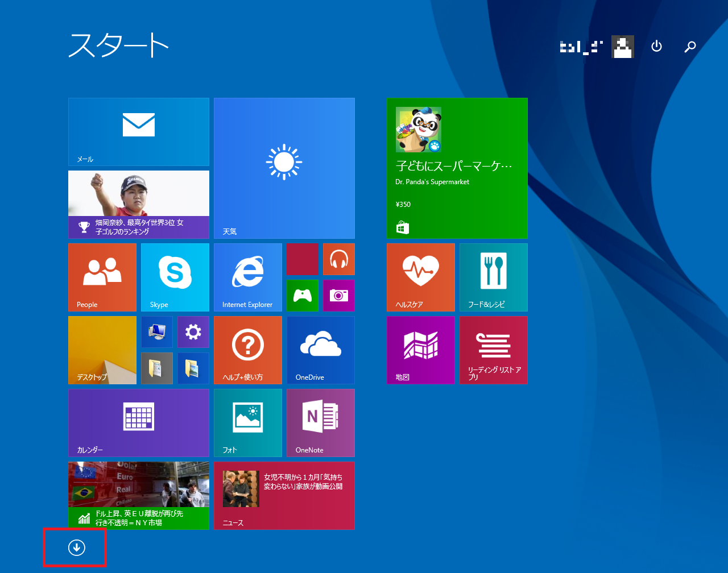Viewport: 728px width, 573px height.
Task: Launch Internet Explorer tile
Action: pos(248,277)
